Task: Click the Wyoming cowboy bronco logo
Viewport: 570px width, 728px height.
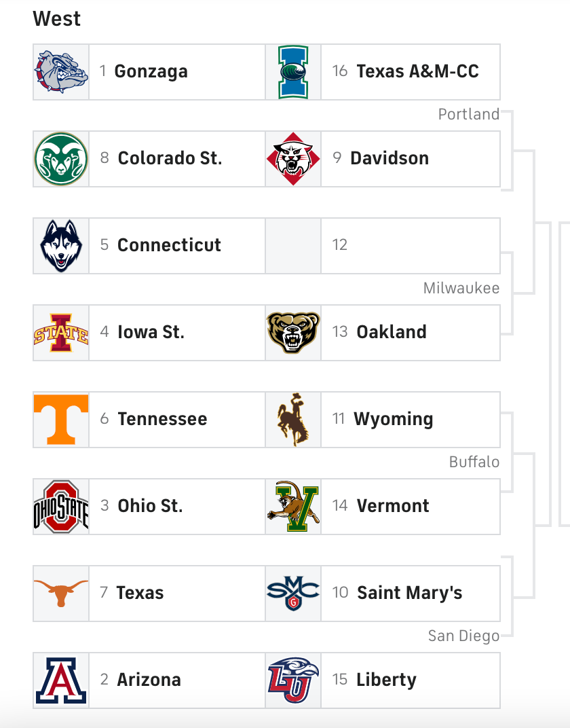Action: click(x=293, y=420)
